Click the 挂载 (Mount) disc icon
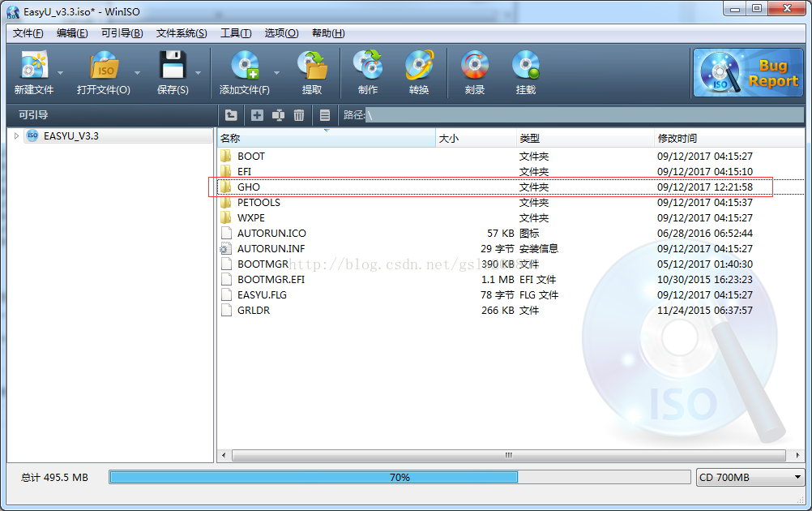The width and height of the screenshot is (812, 511). pyautogui.click(x=526, y=66)
